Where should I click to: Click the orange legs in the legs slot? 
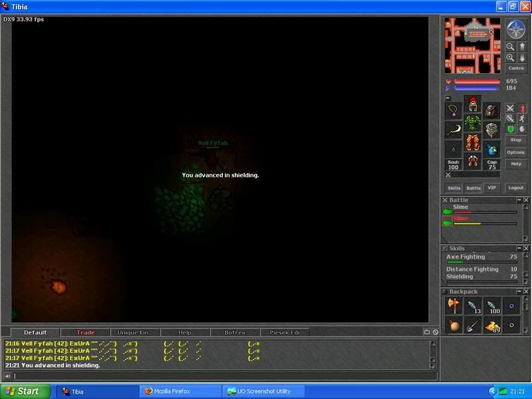473,142
